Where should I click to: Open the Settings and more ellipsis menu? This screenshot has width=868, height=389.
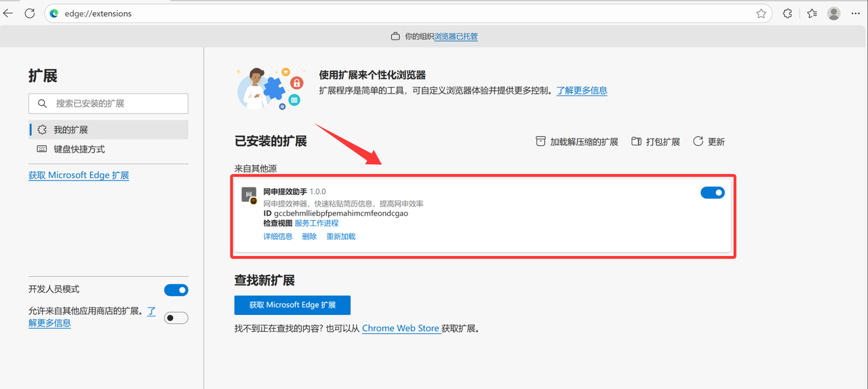pos(856,14)
